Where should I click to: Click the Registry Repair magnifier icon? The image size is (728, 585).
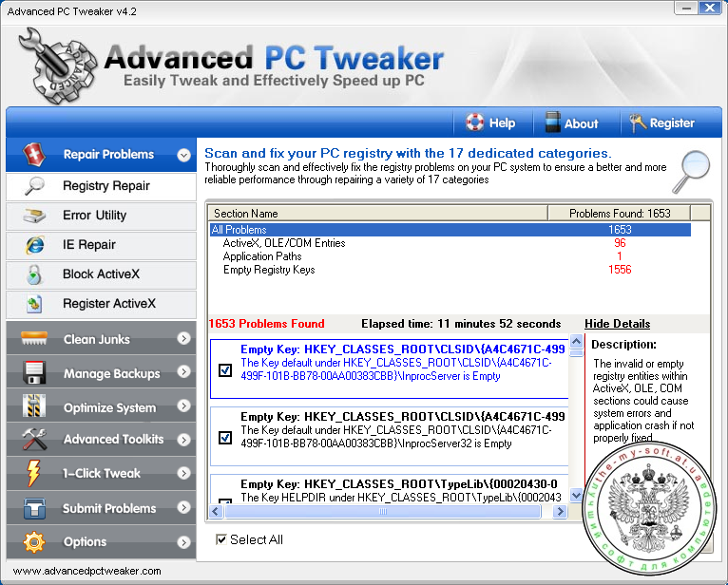[x=34, y=185]
